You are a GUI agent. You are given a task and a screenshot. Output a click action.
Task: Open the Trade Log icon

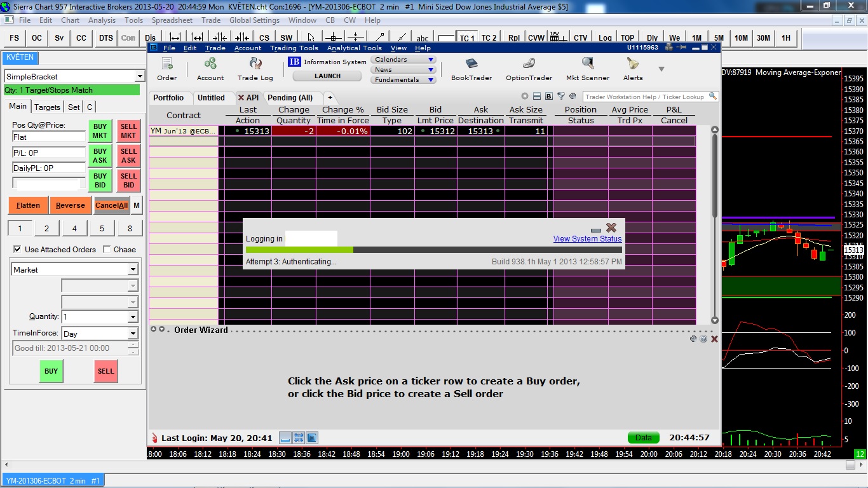(255, 69)
